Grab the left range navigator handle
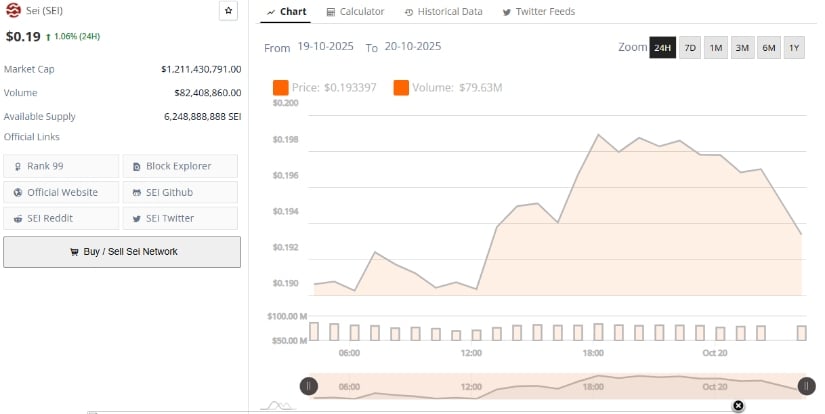 point(310,386)
